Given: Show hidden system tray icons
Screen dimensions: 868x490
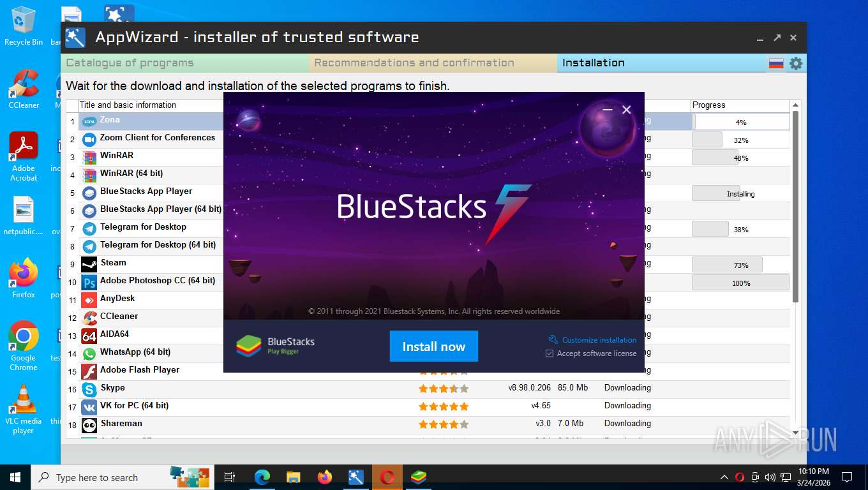Looking at the screenshot, I should coord(724,477).
